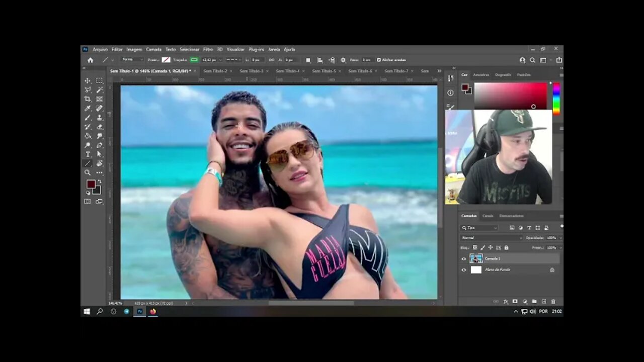Image resolution: width=644 pixels, height=362 pixels.
Task: Open the Filtro menu
Action: [208, 49]
